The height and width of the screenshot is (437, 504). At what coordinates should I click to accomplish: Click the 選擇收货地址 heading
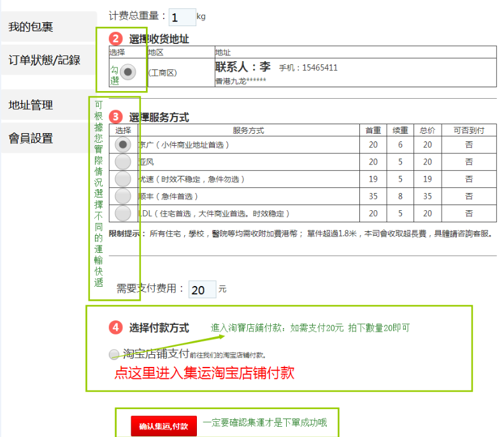click(x=159, y=39)
